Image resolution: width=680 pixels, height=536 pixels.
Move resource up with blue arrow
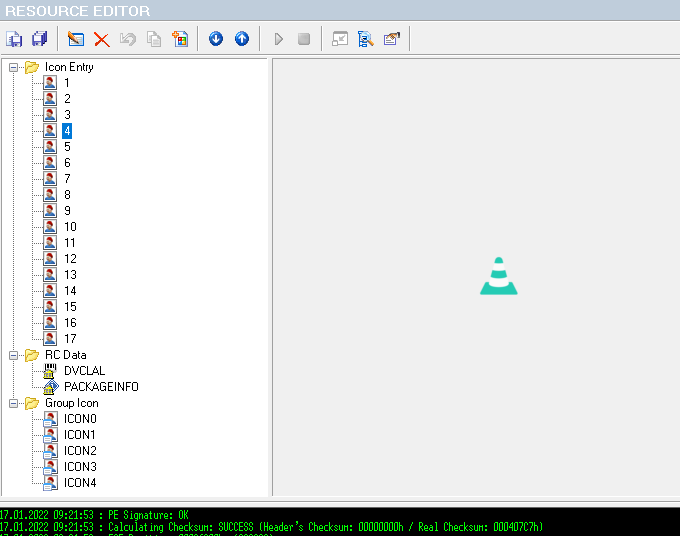tap(242, 39)
